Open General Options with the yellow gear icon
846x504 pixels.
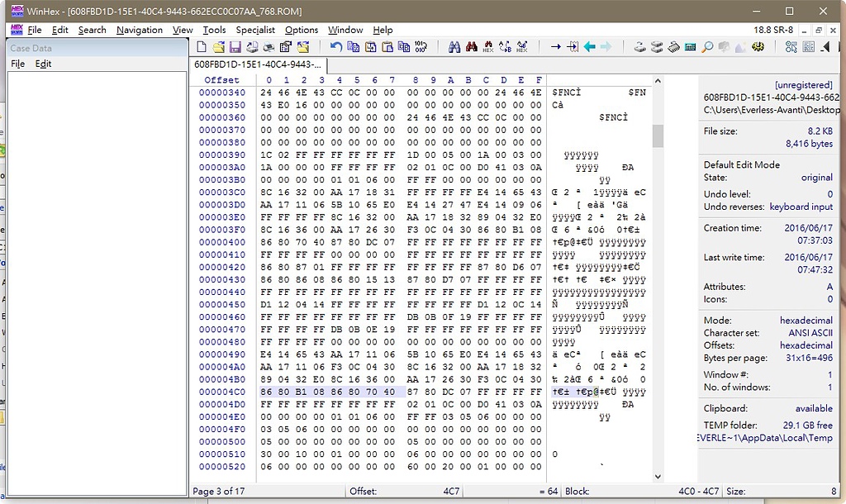point(758,47)
